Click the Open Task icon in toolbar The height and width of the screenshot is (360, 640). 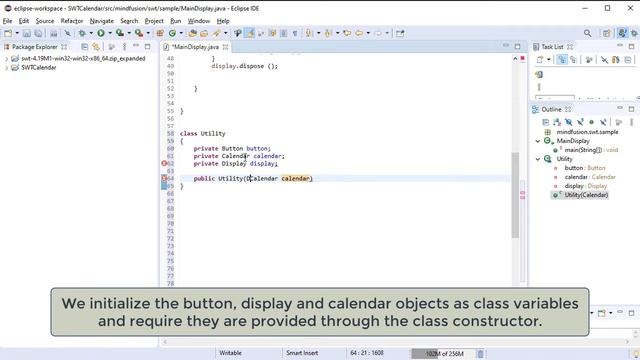click(x=204, y=33)
